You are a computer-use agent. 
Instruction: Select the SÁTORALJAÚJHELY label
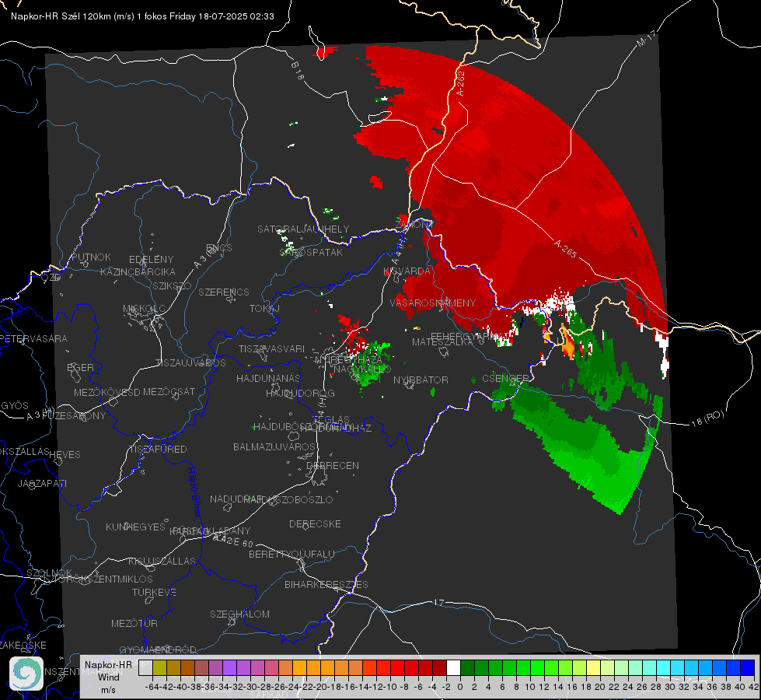point(303,229)
